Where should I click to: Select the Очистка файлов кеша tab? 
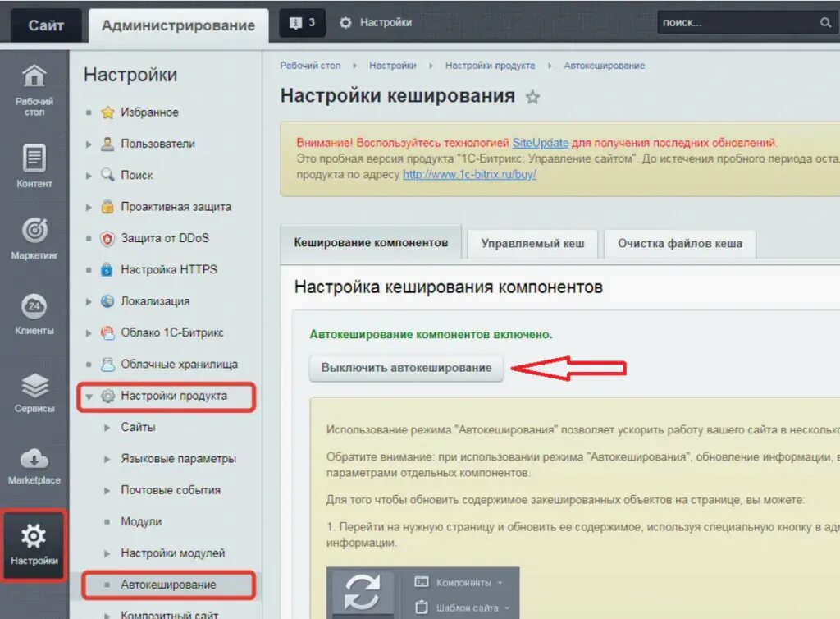[680, 244]
